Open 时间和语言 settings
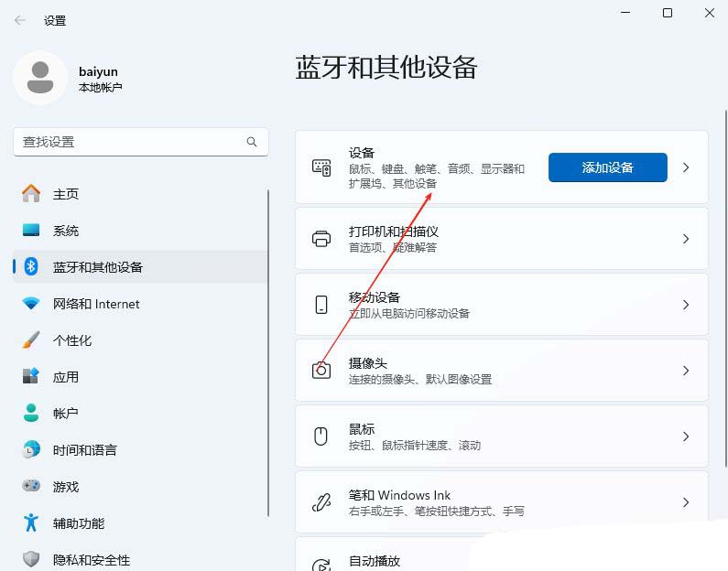The height and width of the screenshot is (571, 728). (x=140, y=449)
